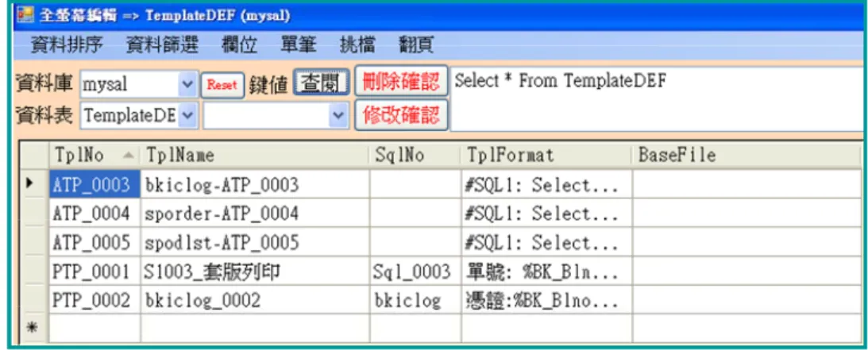Click the 查閱 button

pyautogui.click(x=321, y=83)
